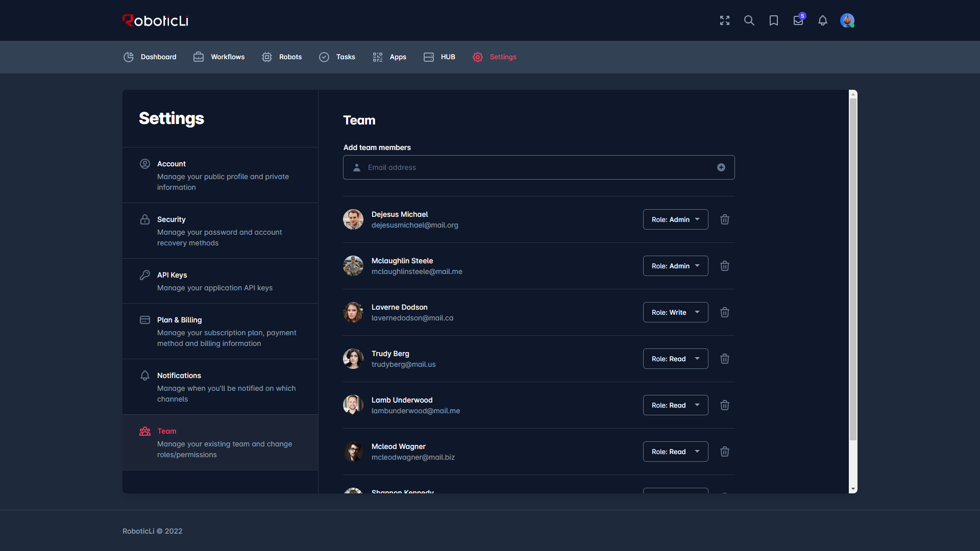Open the inbox with 5 badge

pyautogui.click(x=799, y=20)
